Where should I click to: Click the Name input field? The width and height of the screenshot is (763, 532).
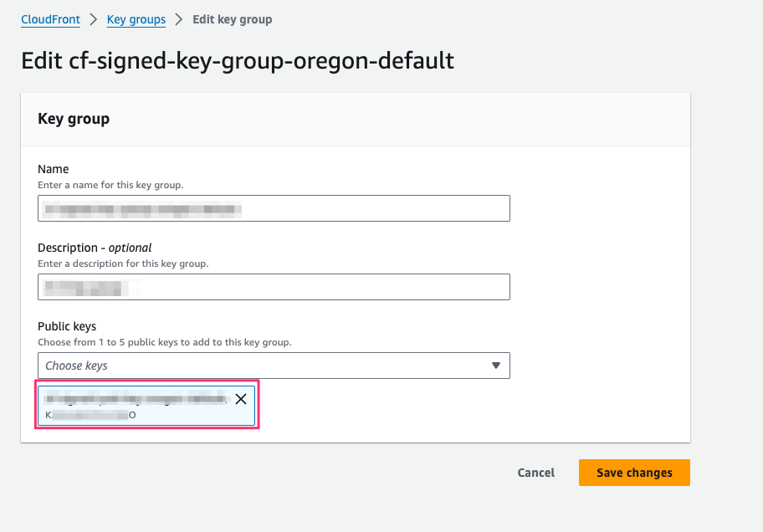click(x=274, y=208)
